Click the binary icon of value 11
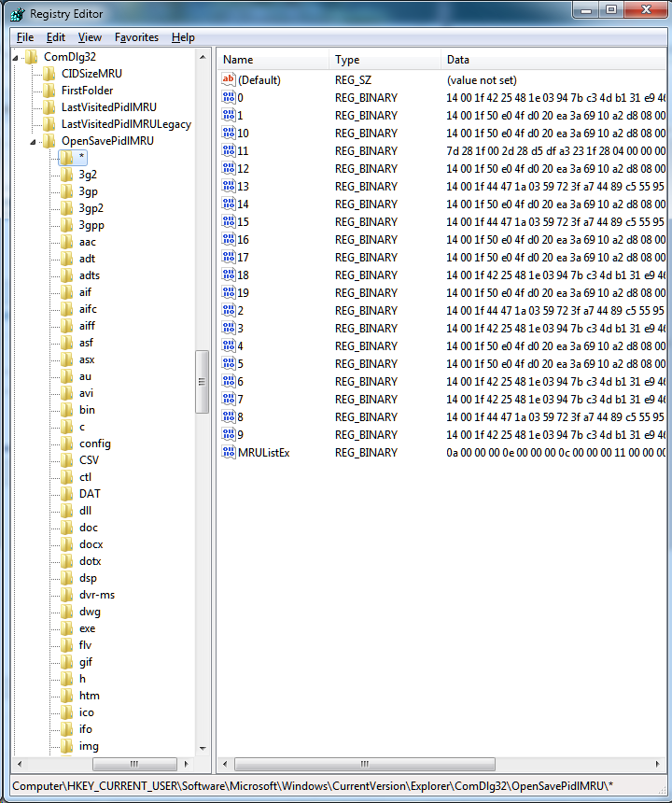Viewport: 672px width, 803px height. click(x=229, y=150)
